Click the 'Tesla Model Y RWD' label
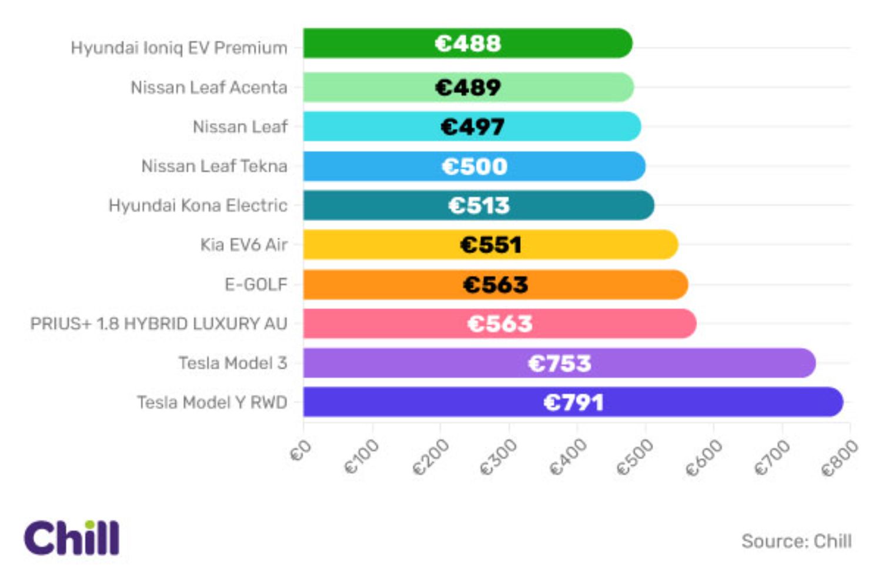The height and width of the screenshot is (588, 882). (x=212, y=402)
